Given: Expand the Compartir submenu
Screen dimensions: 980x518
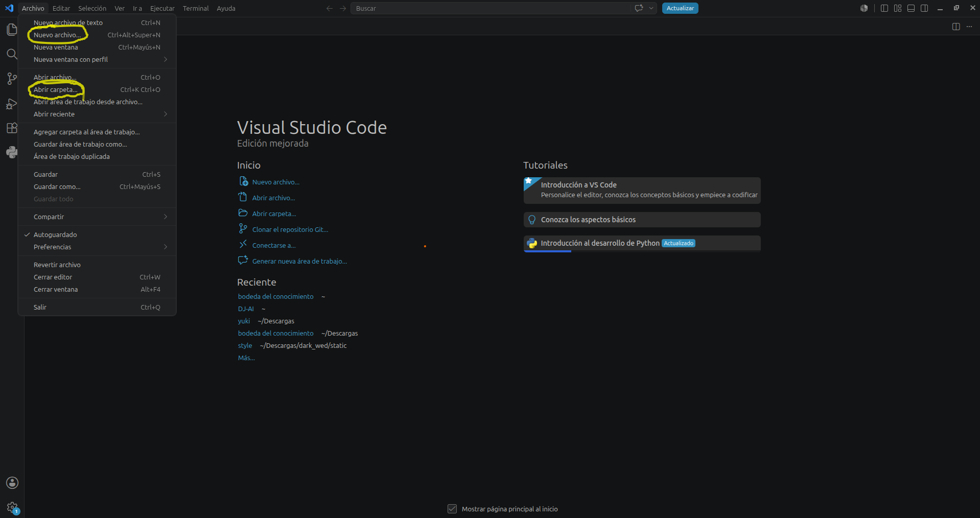Looking at the screenshot, I should point(97,217).
